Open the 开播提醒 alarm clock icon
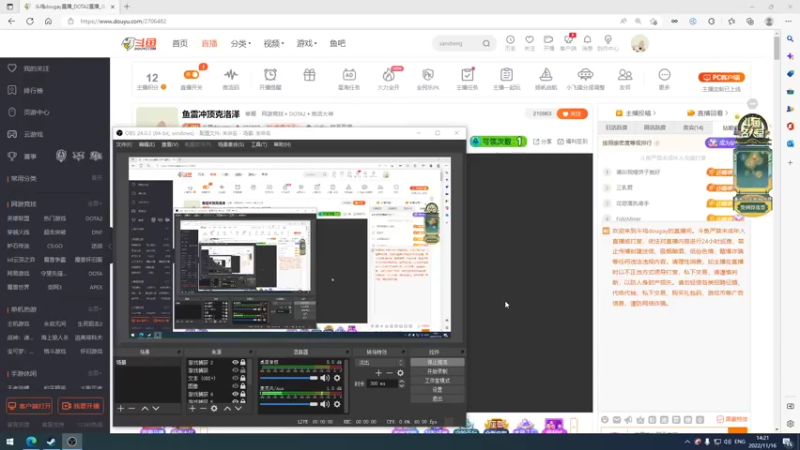The height and width of the screenshot is (450, 800). click(x=270, y=74)
